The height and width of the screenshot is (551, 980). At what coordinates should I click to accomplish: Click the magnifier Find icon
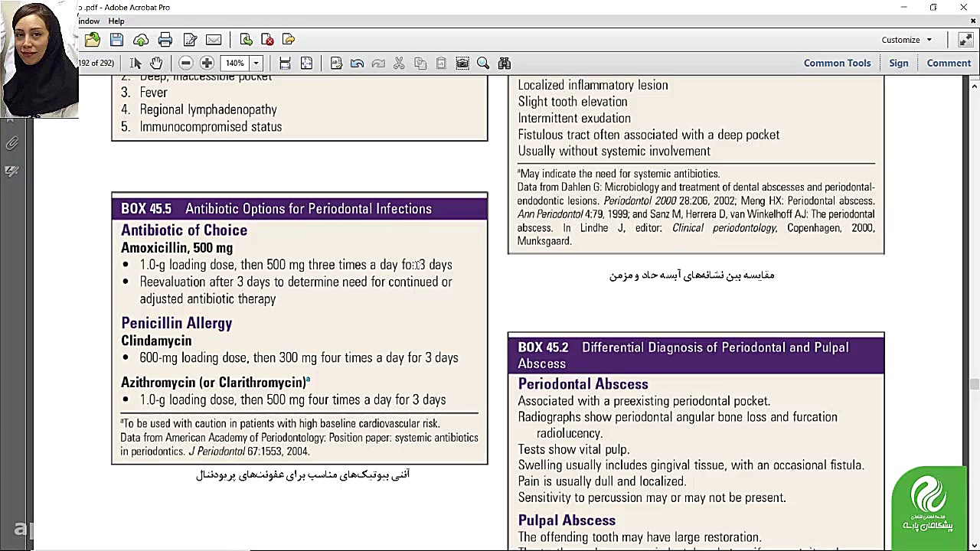click(483, 64)
